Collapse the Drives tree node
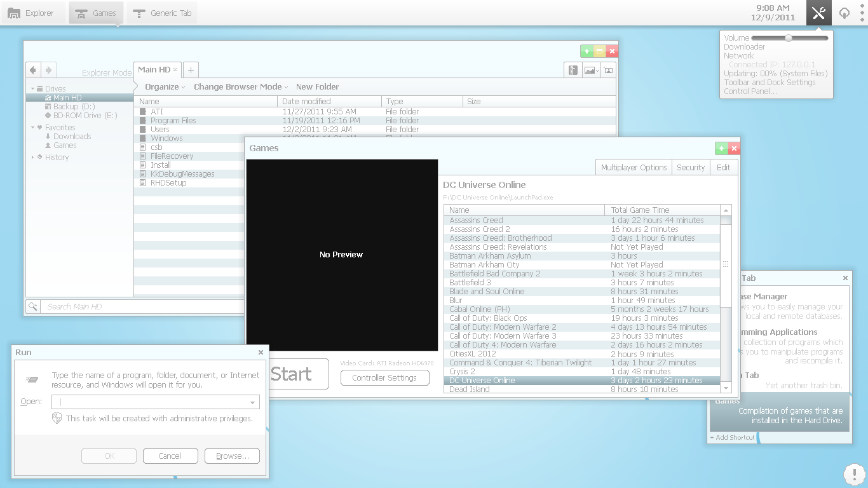 point(32,89)
